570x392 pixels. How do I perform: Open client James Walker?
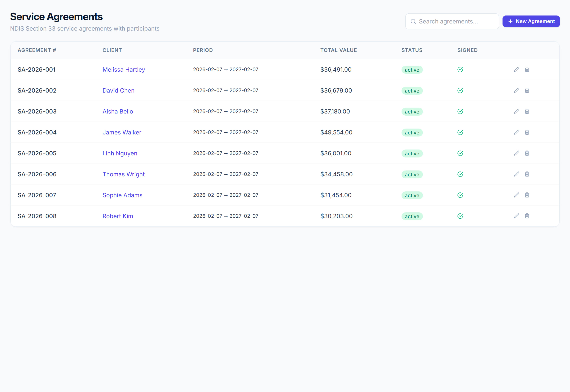pos(122,132)
